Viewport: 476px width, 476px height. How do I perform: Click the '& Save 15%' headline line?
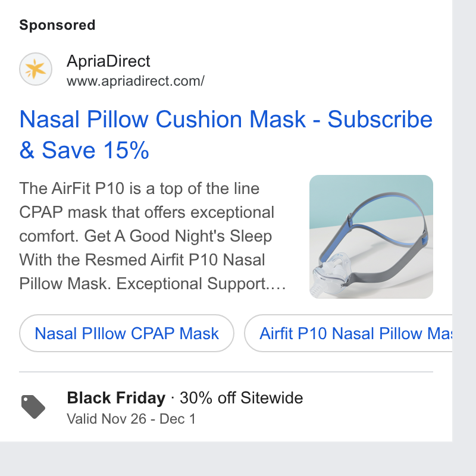pos(84,150)
